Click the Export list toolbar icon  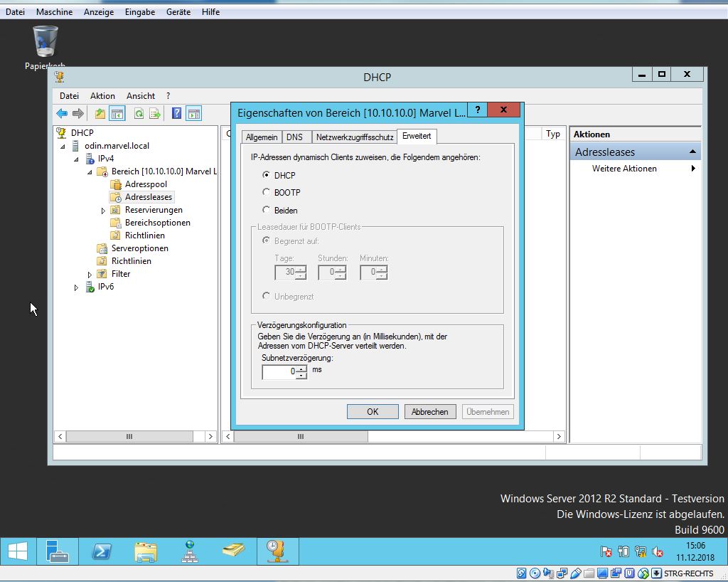pyautogui.click(x=154, y=113)
